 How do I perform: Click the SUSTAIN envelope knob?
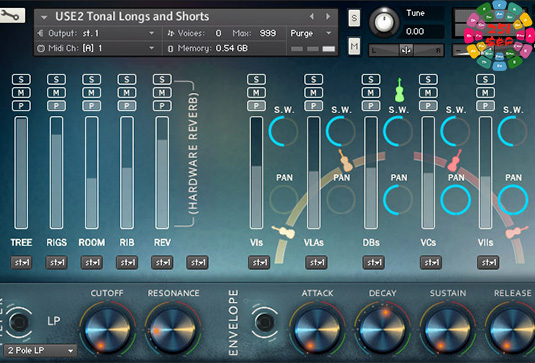(448, 330)
